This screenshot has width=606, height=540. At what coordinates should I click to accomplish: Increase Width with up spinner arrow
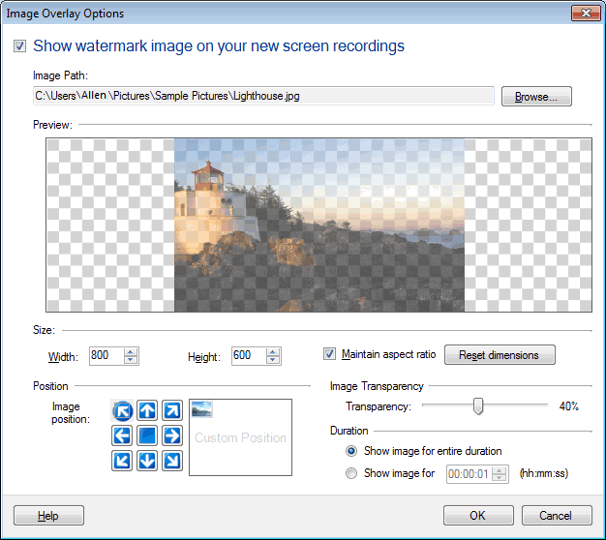pyautogui.click(x=131, y=351)
